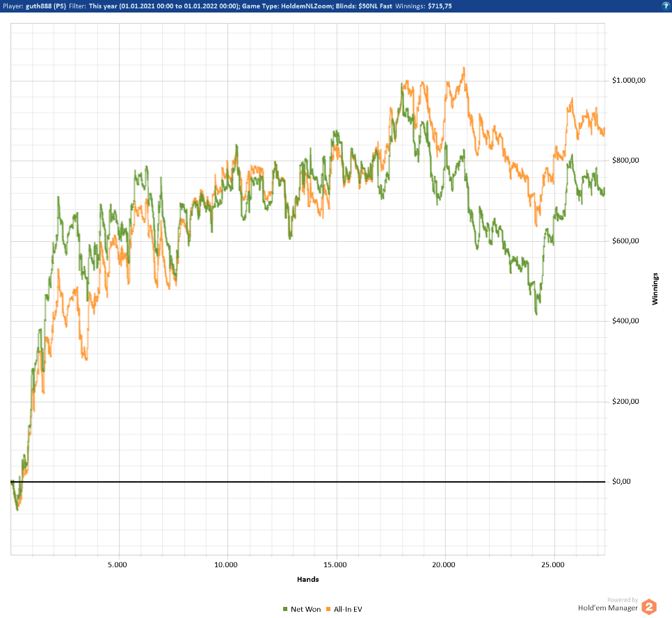
Task: Click the $0,00 axis label
Action: pyautogui.click(x=621, y=481)
